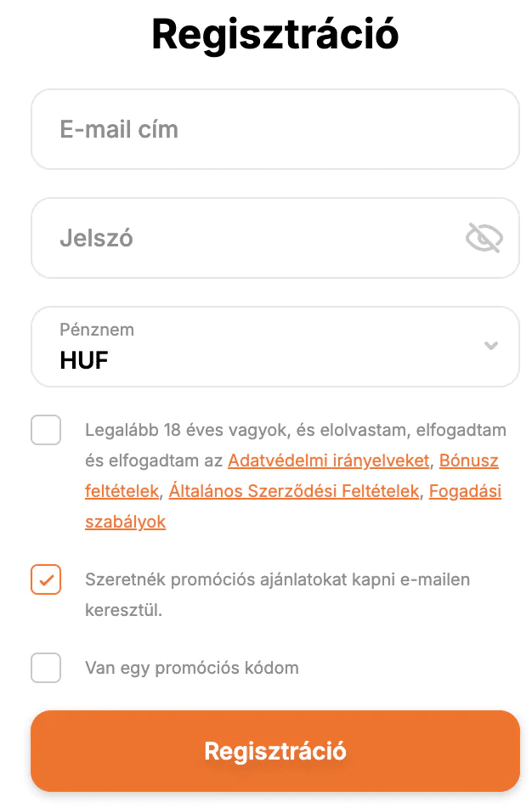Open Általános Szerződési Feltételek link
This screenshot has width=532, height=808.
click(294, 491)
